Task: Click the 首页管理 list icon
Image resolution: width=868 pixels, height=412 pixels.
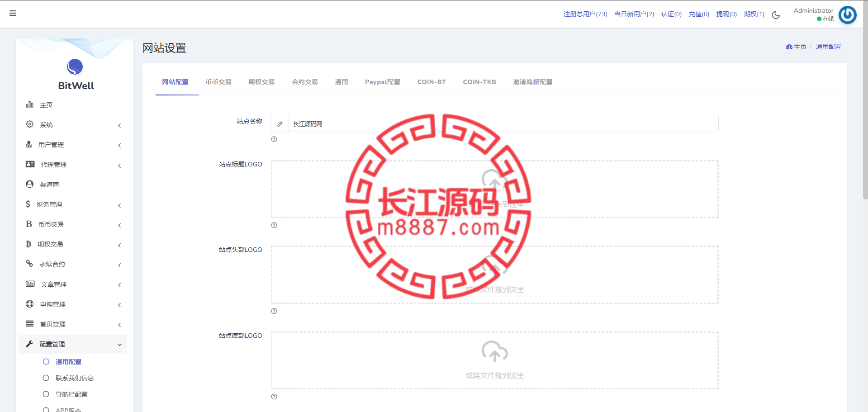Action: coord(29,323)
